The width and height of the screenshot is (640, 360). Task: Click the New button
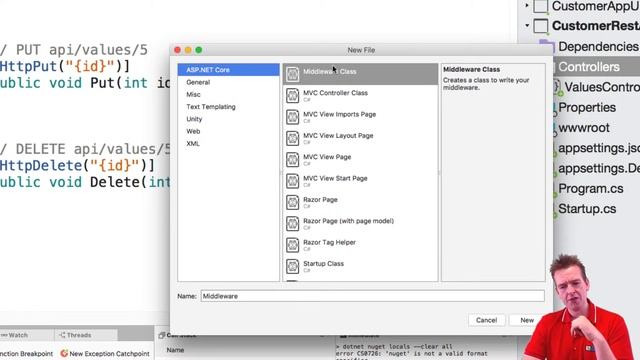527,320
